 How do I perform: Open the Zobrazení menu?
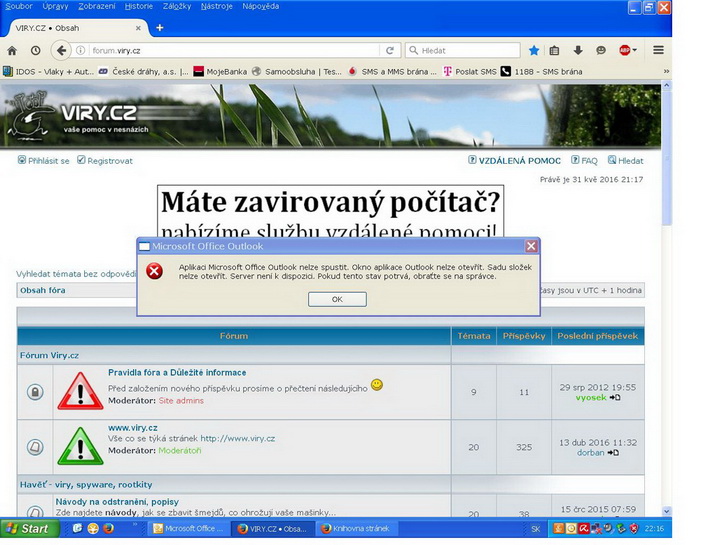[97, 6]
